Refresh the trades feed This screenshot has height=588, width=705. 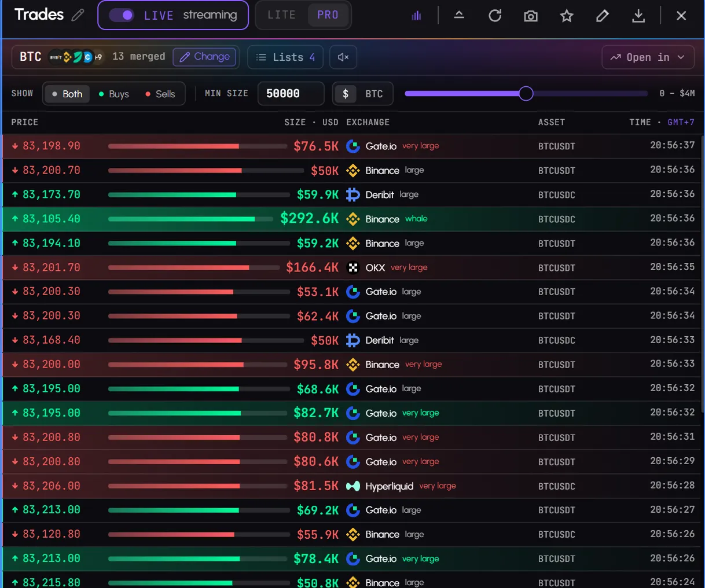tap(495, 16)
